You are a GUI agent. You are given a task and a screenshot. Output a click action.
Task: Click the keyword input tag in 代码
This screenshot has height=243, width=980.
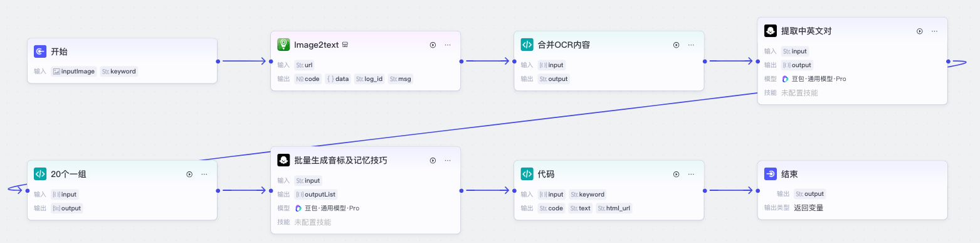[x=587, y=194]
